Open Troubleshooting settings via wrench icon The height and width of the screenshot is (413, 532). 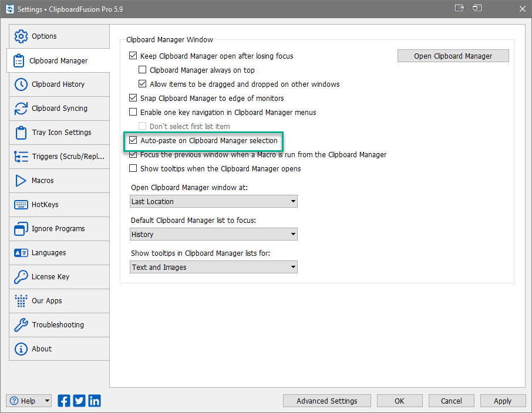click(x=57, y=324)
